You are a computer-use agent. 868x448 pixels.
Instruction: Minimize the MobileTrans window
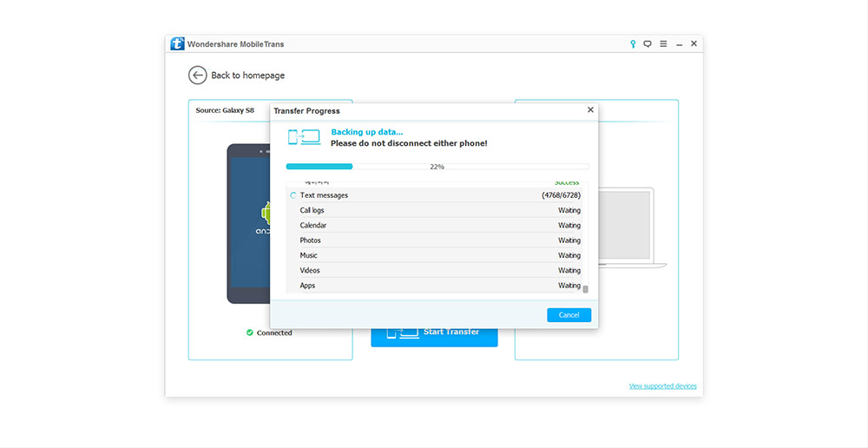click(680, 44)
